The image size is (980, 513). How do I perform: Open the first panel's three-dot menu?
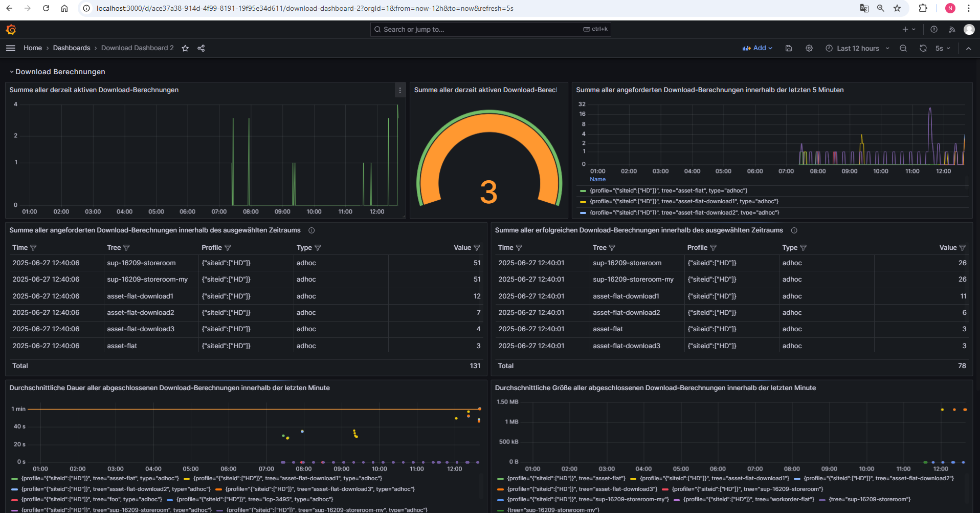[x=400, y=90]
